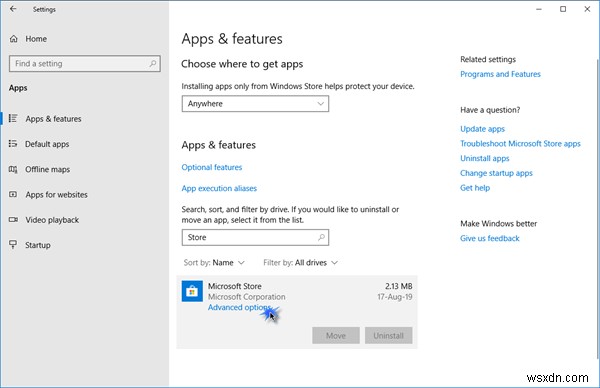Click the Apps & features sidebar icon
Image resolution: width=600 pixels, height=388 pixels.
point(13,118)
